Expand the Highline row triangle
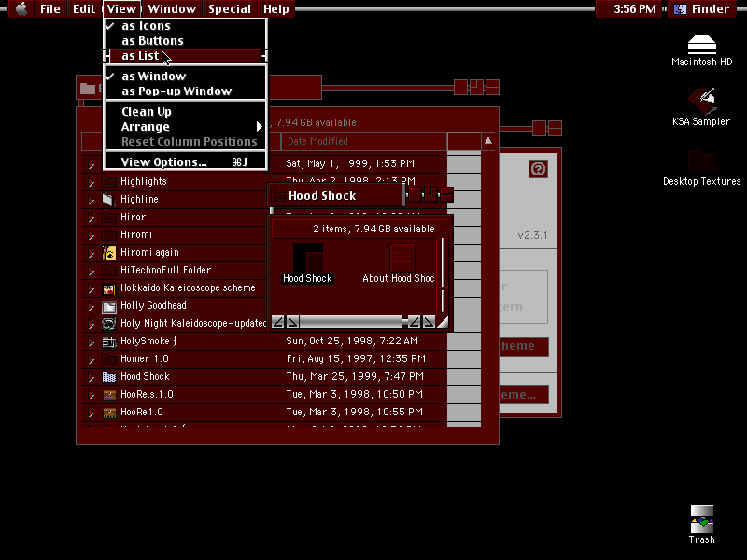 point(91,200)
